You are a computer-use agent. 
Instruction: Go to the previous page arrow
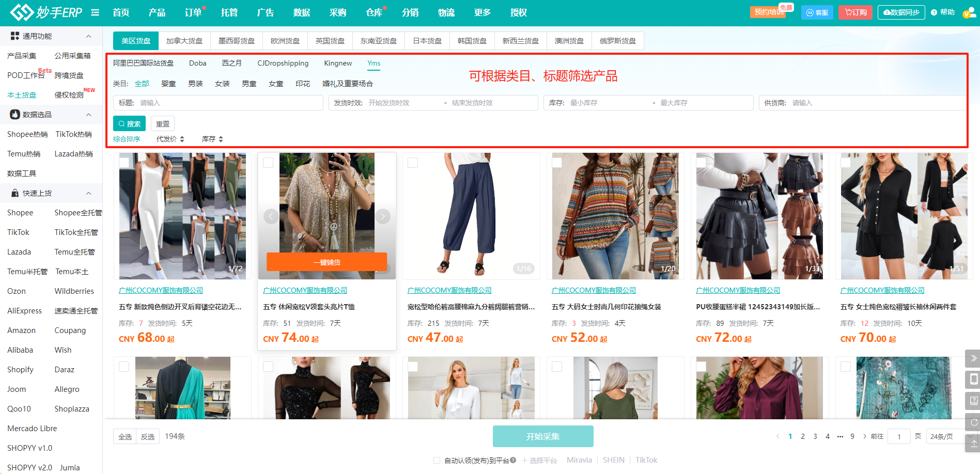pyautogui.click(x=777, y=436)
